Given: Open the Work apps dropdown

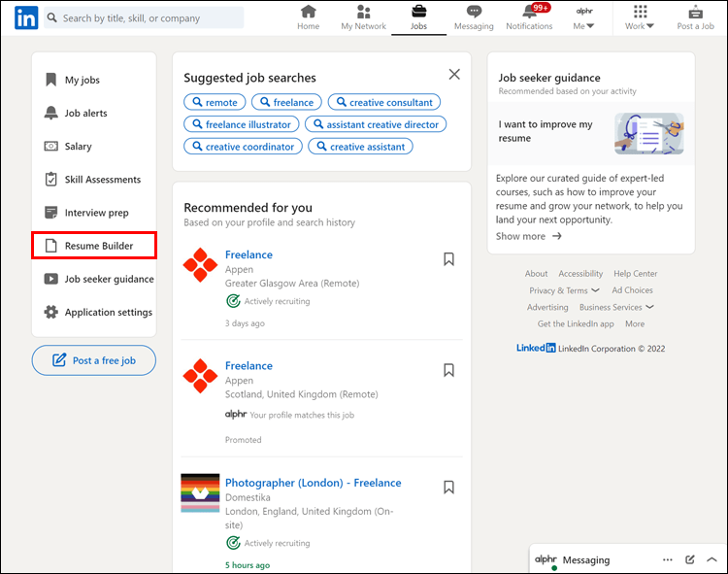Looking at the screenshot, I should [640, 18].
